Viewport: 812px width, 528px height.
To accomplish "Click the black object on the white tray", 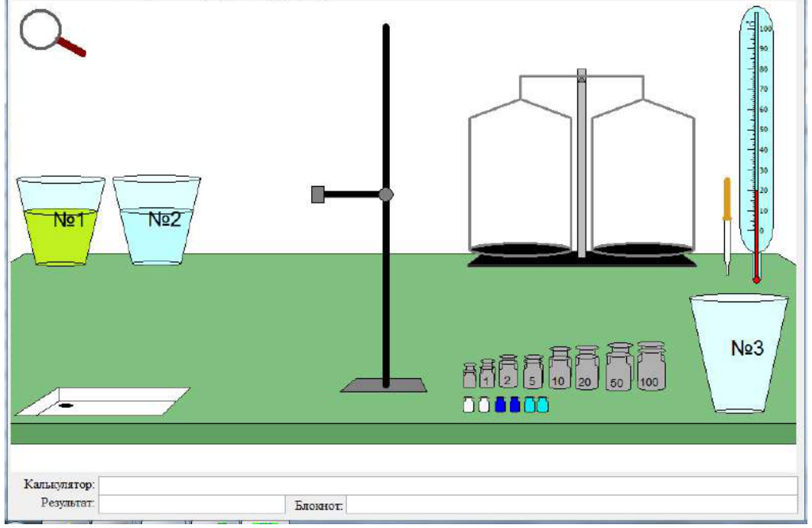I will tap(65, 406).
